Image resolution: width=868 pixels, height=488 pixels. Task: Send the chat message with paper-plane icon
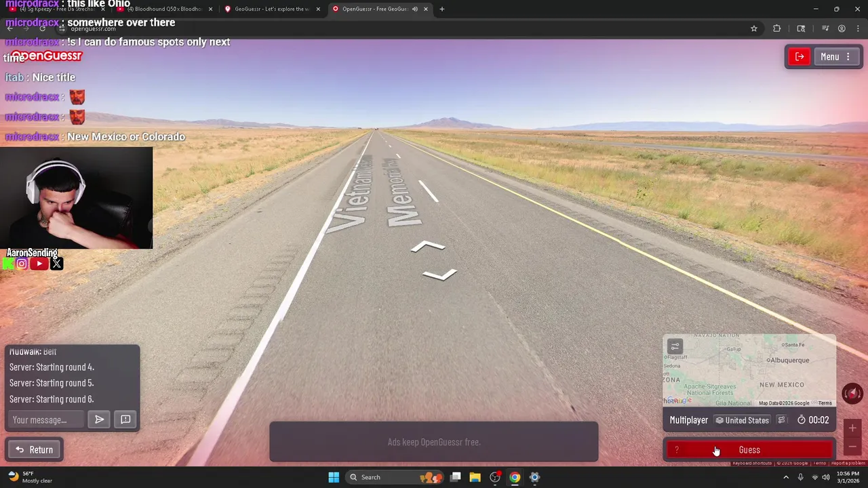pyautogui.click(x=100, y=420)
